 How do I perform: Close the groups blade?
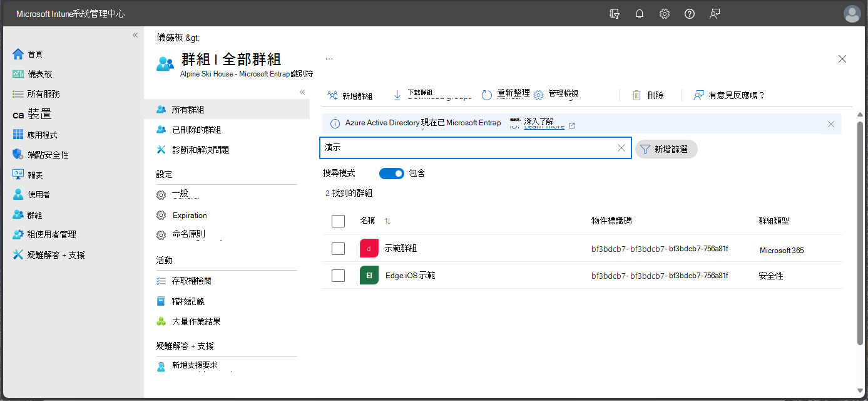842,59
